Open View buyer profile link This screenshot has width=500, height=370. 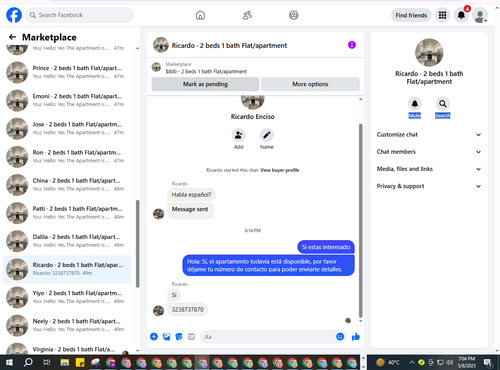click(x=279, y=170)
